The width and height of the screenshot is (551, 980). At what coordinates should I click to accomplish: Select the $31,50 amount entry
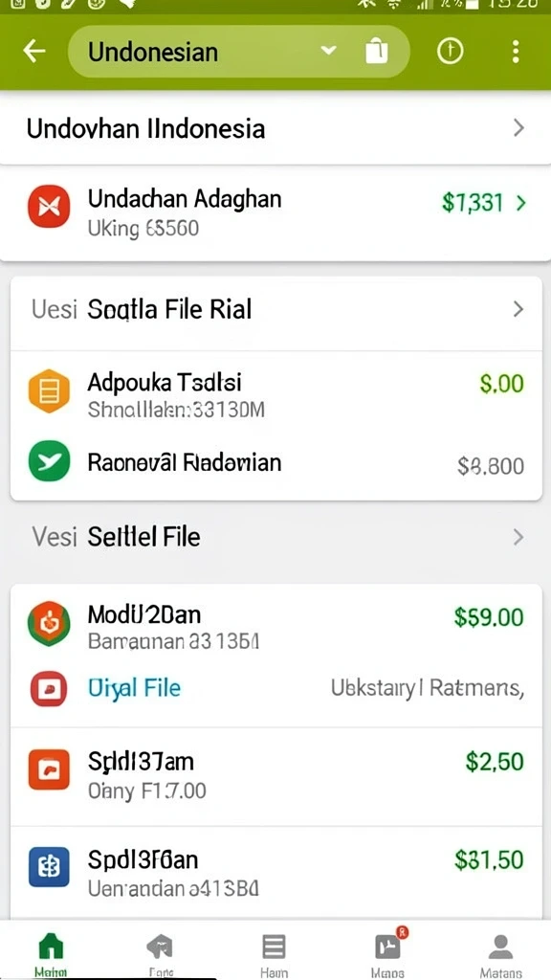click(489, 860)
